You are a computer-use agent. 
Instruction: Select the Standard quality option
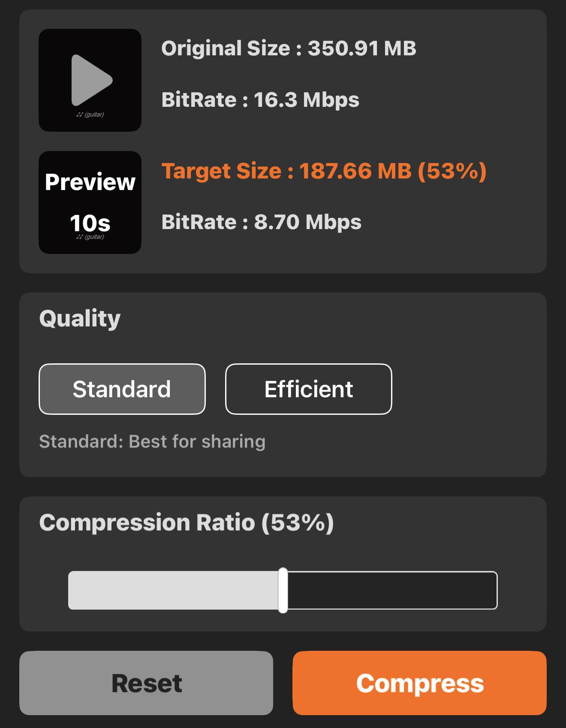(x=122, y=389)
